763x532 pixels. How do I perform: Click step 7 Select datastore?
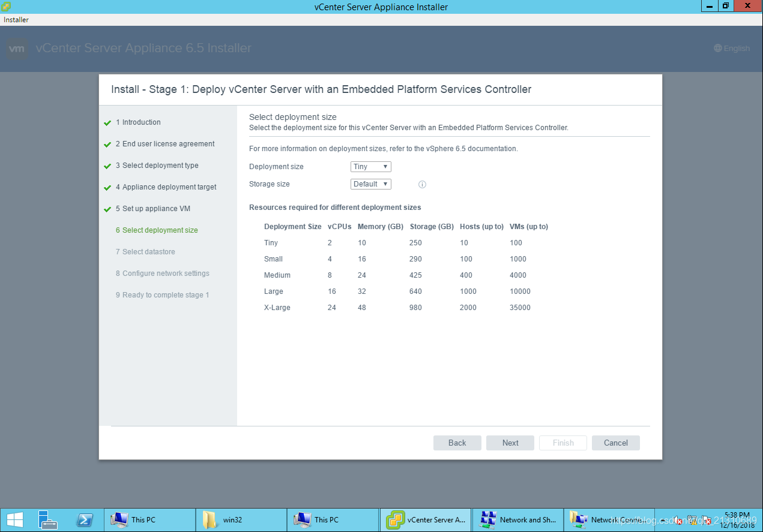coord(145,252)
